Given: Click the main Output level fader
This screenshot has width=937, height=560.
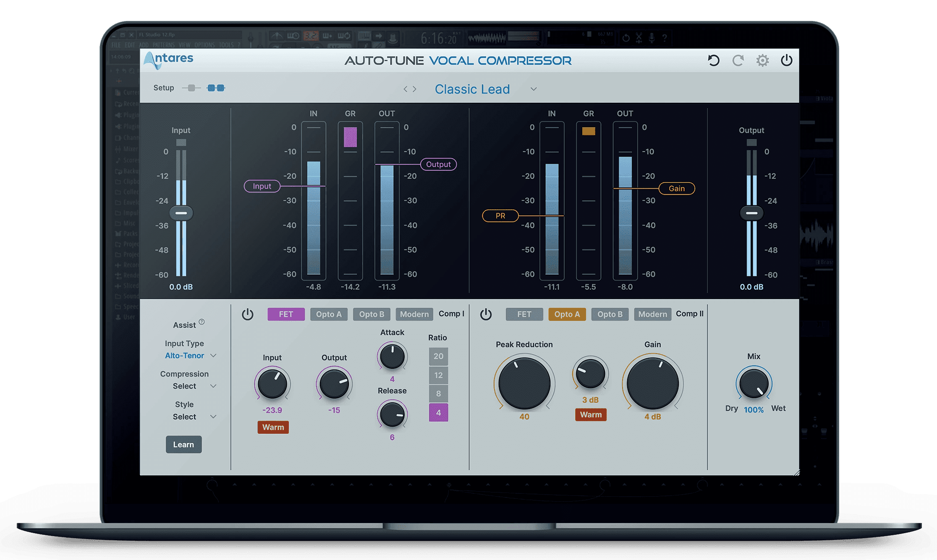Looking at the screenshot, I should pyautogui.click(x=751, y=213).
